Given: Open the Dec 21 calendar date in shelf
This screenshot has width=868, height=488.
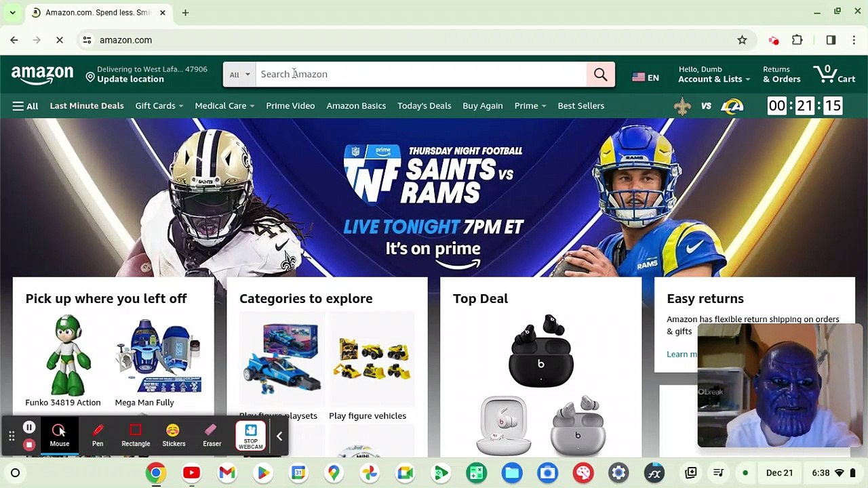Looking at the screenshot, I should tap(779, 473).
